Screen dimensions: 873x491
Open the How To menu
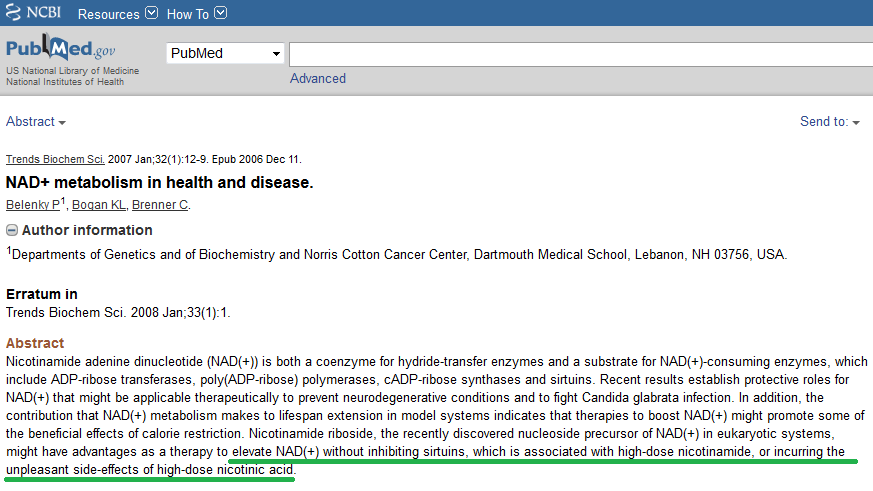coord(188,14)
